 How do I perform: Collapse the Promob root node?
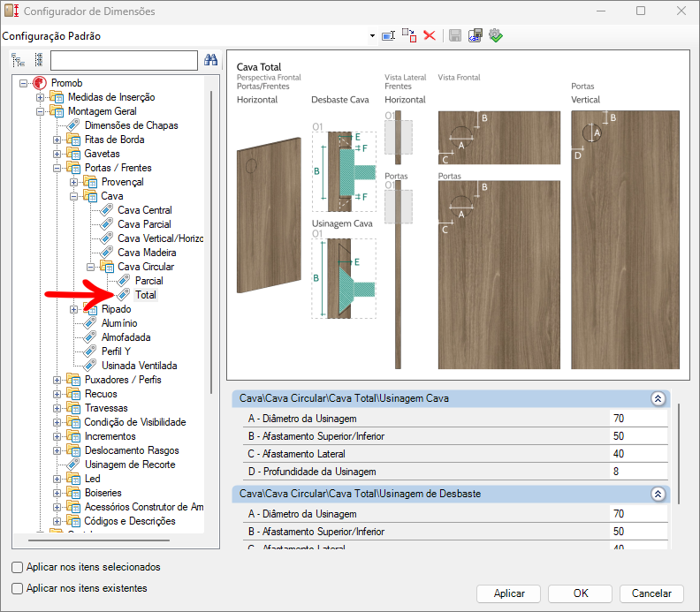coord(23,83)
